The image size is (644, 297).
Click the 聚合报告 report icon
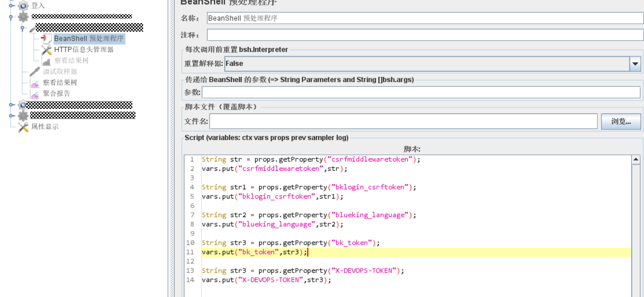[35, 93]
